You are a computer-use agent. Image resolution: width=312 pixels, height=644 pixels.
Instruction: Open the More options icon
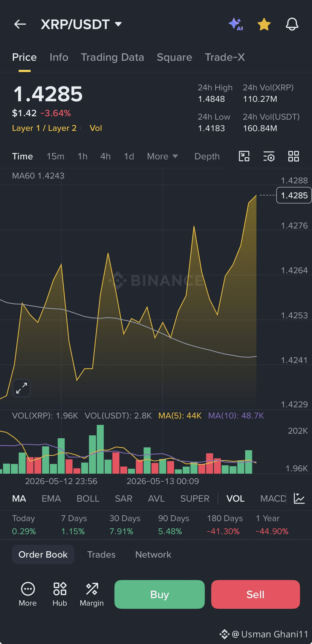point(28,594)
